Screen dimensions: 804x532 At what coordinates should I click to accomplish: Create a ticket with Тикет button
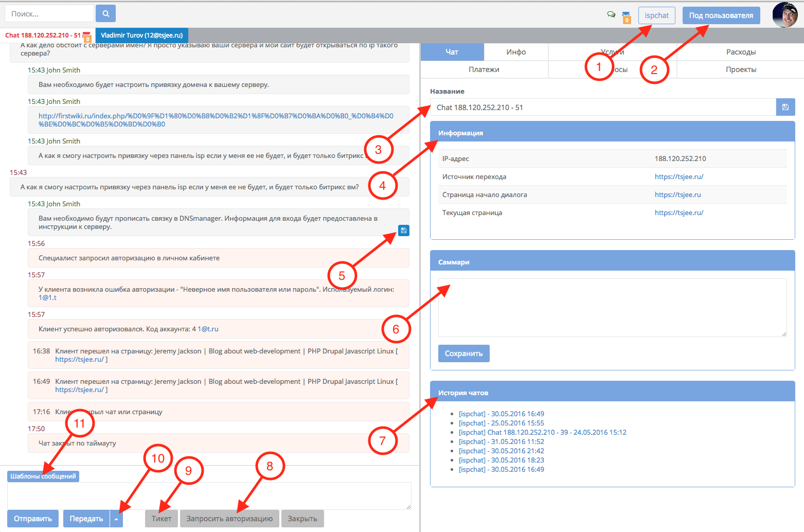pyautogui.click(x=162, y=519)
